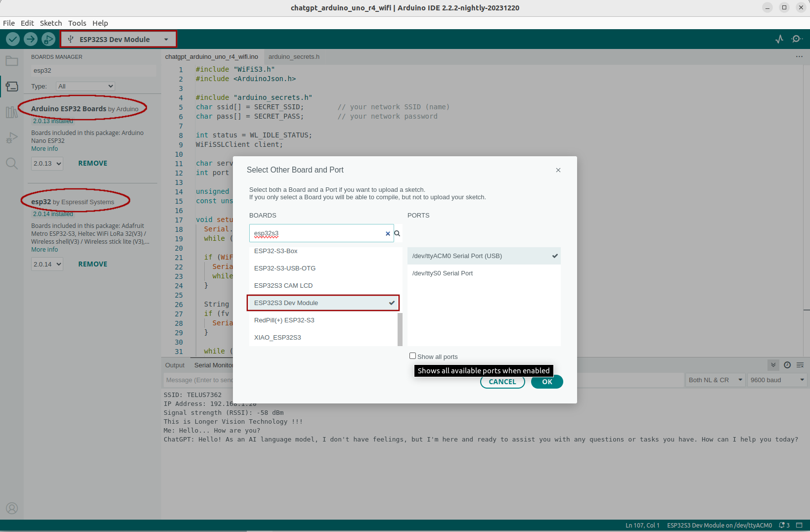Screen dimensions: 810x532
Task: Close the Select Other Board dialog
Action: [x=558, y=170]
